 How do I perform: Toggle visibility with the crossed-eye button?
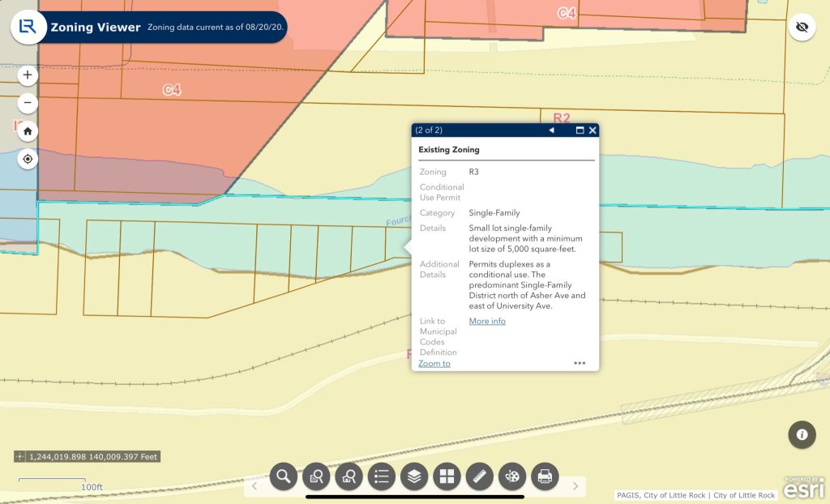click(x=802, y=27)
